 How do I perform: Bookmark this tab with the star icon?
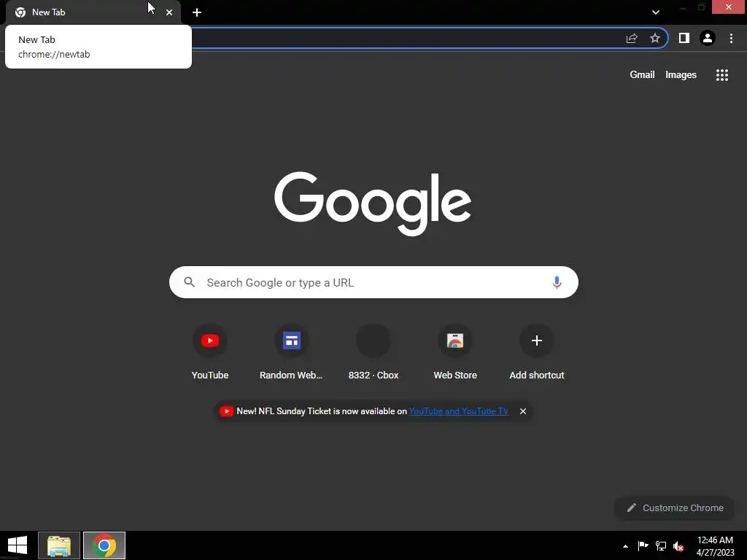point(655,38)
